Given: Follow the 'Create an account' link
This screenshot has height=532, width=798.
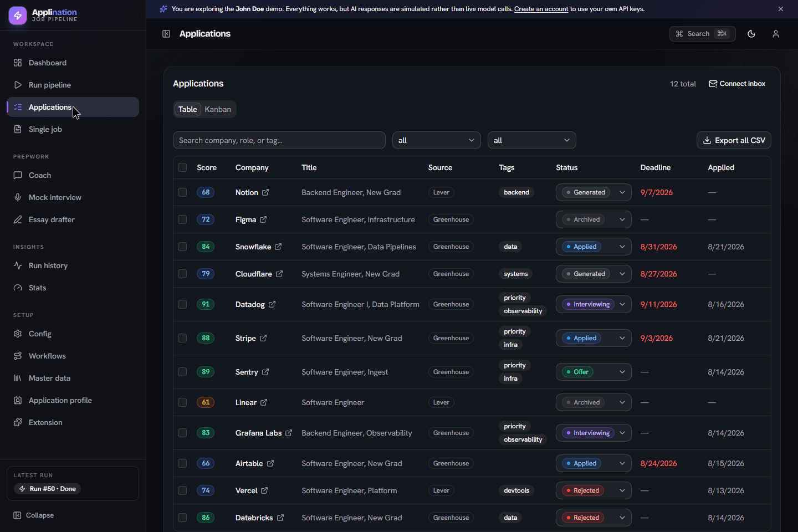Looking at the screenshot, I should click(x=541, y=9).
